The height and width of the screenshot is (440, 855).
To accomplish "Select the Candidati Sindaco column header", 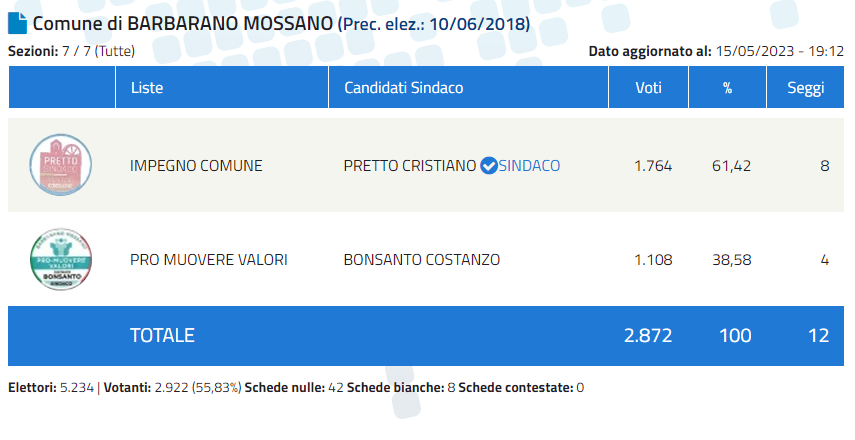I will 468,87.
